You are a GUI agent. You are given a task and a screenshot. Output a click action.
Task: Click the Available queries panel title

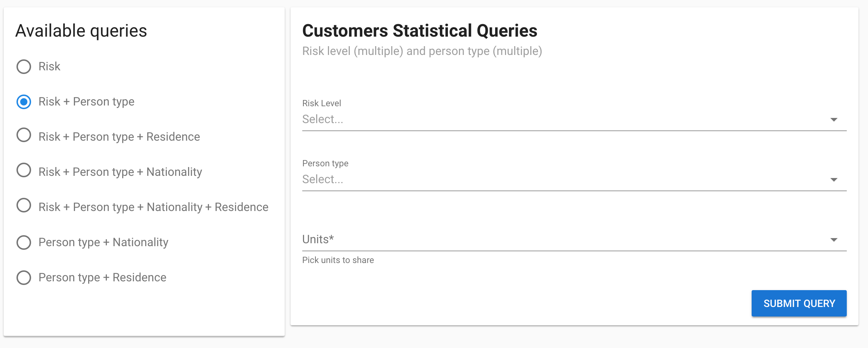click(x=81, y=31)
